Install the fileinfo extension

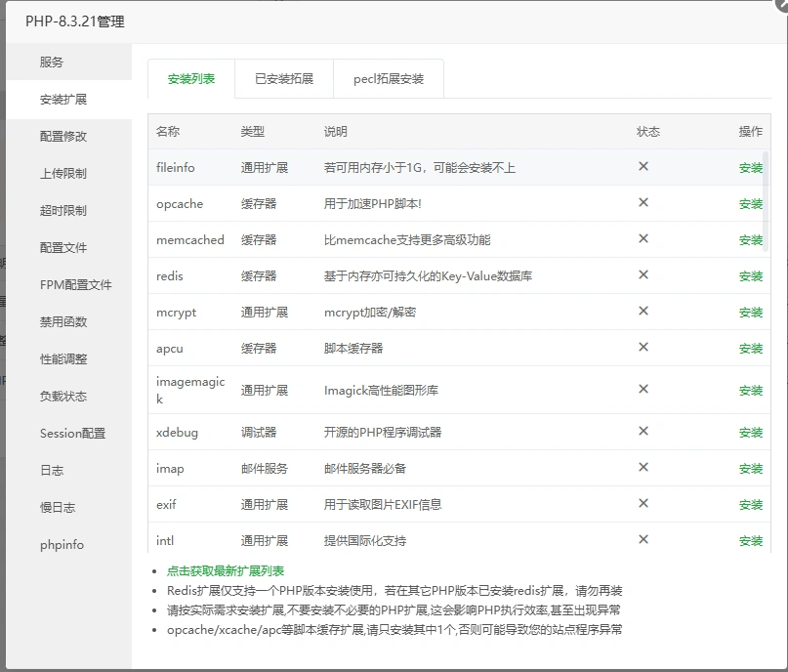(750, 168)
